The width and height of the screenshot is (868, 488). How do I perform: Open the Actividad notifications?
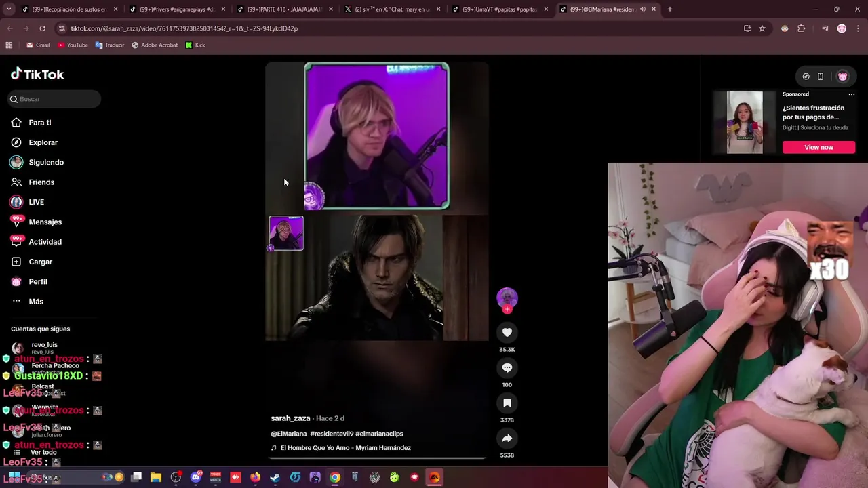click(36, 242)
